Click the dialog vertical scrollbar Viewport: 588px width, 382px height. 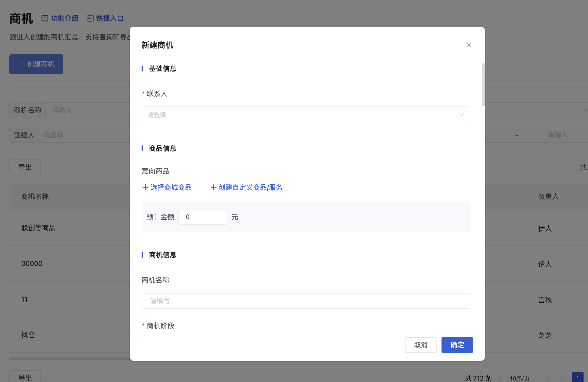click(x=483, y=85)
